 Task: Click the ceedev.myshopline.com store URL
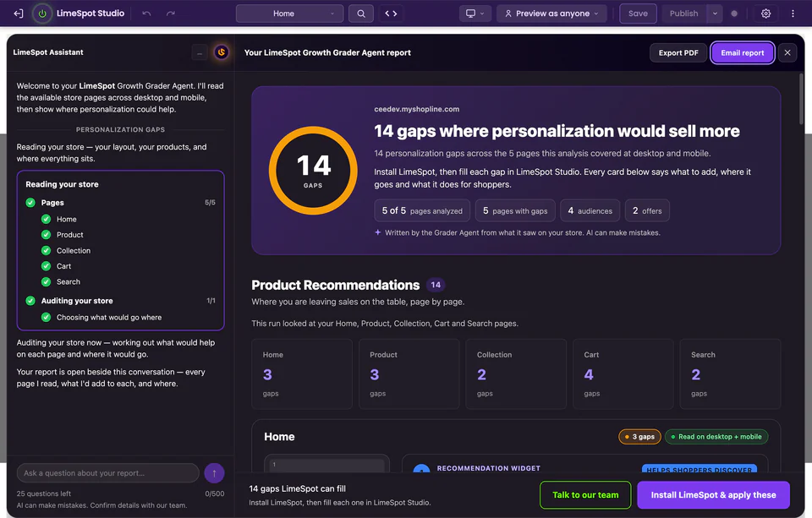[416, 109]
